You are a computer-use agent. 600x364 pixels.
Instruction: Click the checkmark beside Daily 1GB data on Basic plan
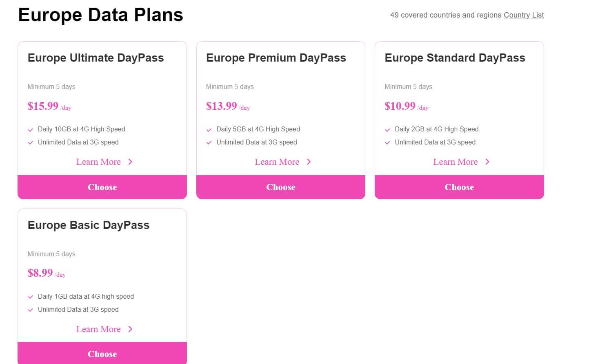pyautogui.click(x=31, y=297)
